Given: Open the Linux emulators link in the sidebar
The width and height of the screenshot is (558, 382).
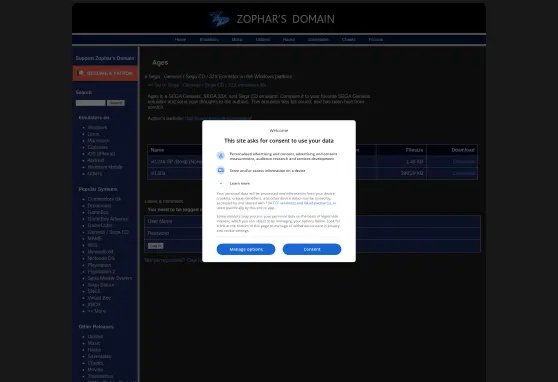Looking at the screenshot, I should (94, 134).
